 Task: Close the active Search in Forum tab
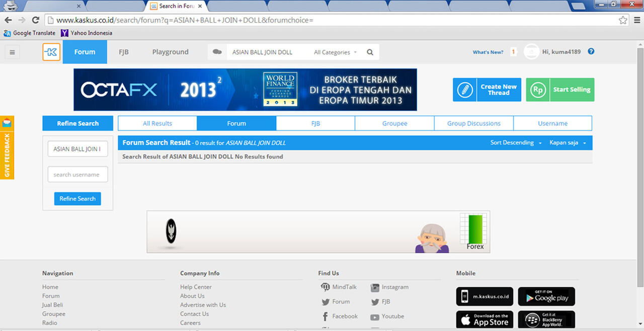(200, 6)
